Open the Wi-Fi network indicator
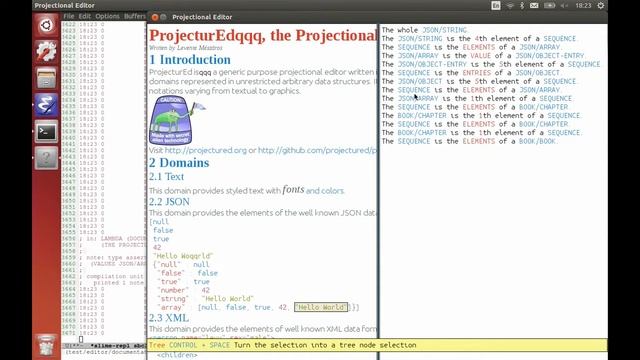This screenshot has width=640, height=360. point(510,5)
